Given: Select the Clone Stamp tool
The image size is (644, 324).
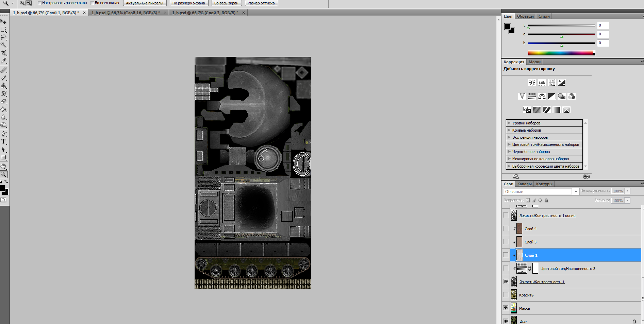Looking at the screenshot, I should (x=4, y=85).
